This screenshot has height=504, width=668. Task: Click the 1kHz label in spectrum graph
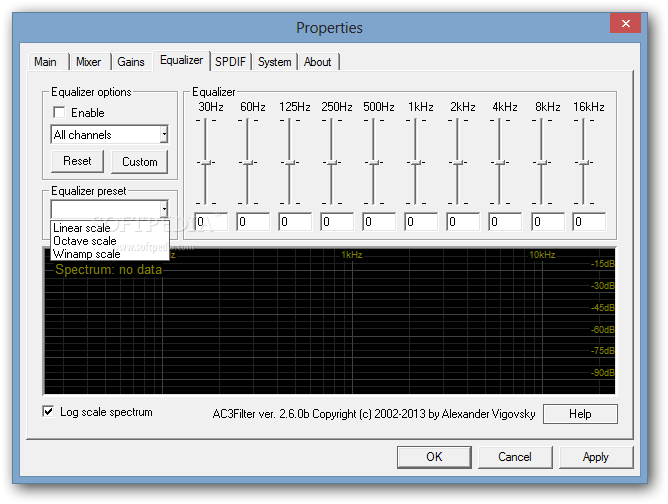point(352,255)
